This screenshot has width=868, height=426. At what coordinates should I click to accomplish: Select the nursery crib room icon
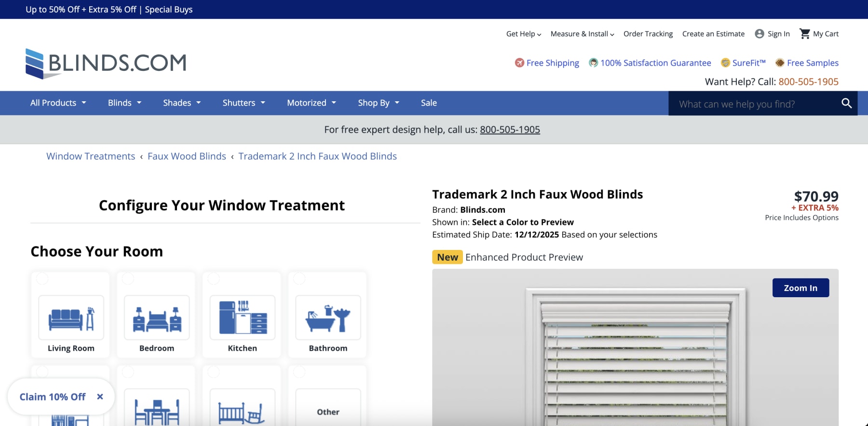click(243, 411)
